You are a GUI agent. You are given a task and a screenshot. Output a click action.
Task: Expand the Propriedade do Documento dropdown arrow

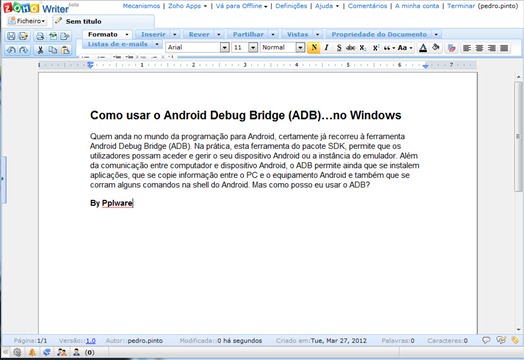click(436, 34)
